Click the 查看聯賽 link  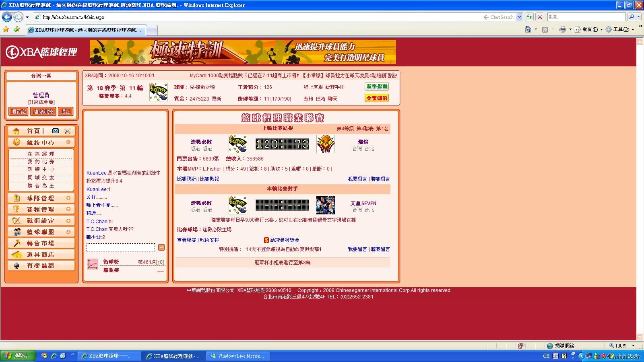click(x=186, y=240)
